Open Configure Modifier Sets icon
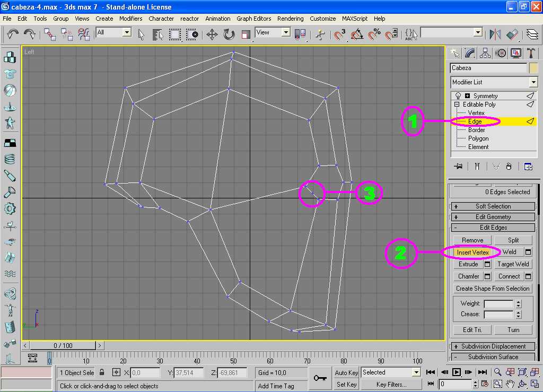543x392 pixels. click(x=528, y=167)
